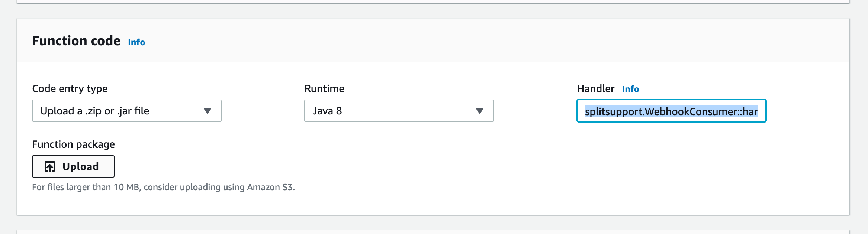The height and width of the screenshot is (234, 868).
Task: Open the Code entry type dropdown
Action: 126,111
